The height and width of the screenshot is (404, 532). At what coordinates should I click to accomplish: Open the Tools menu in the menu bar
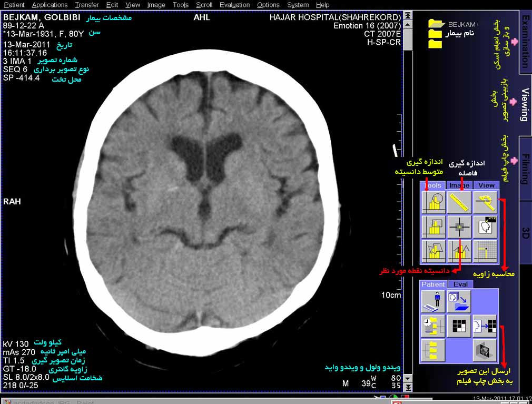181,5
